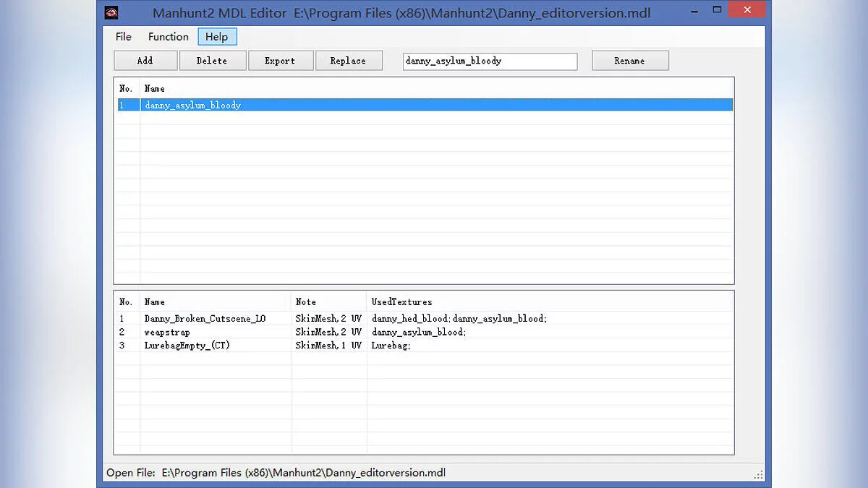Image resolution: width=868 pixels, height=488 pixels.
Task: Click the resize grip in status bar corner
Action: coord(759,475)
